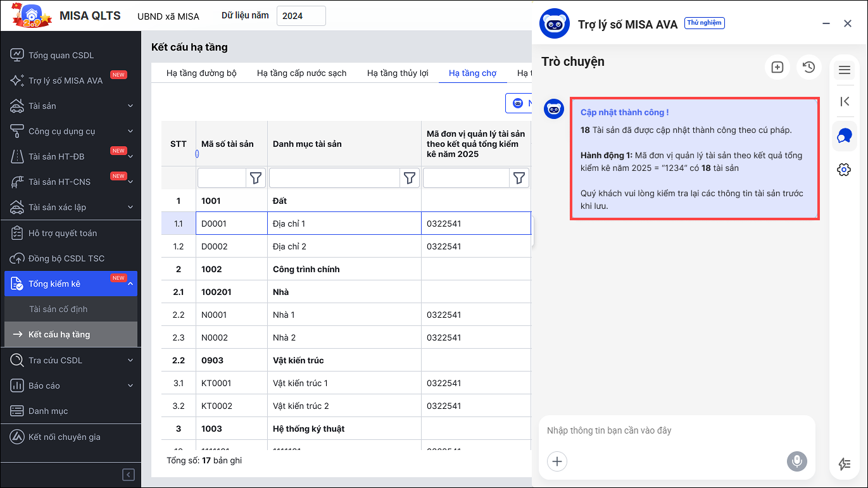Switch to Hạ tầng đường bộ tab
868x488 pixels.
pos(201,73)
